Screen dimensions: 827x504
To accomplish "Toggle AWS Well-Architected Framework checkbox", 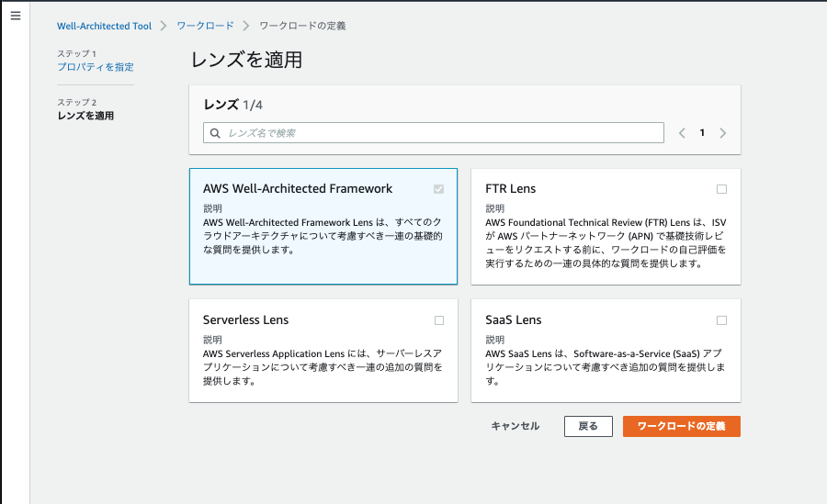I will click(x=439, y=189).
